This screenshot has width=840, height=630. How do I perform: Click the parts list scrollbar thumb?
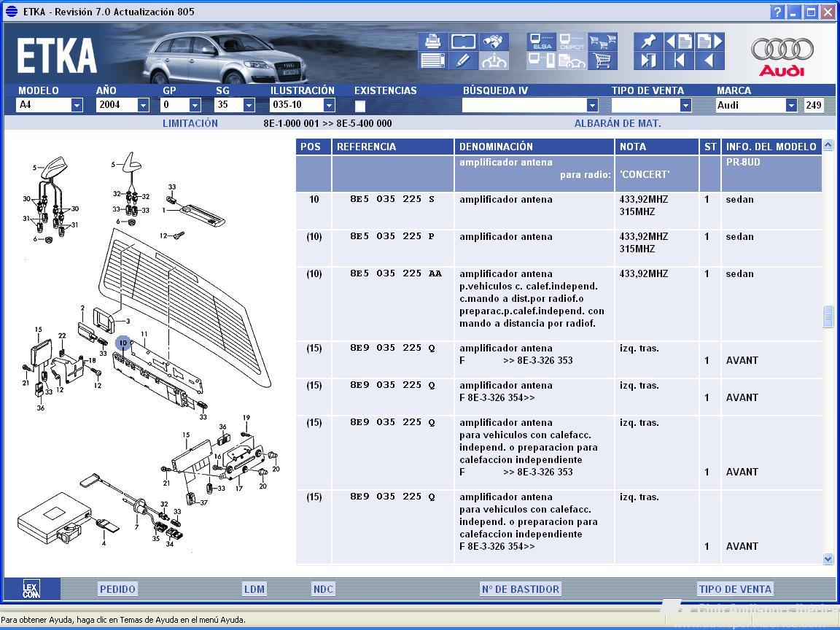tap(828, 316)
